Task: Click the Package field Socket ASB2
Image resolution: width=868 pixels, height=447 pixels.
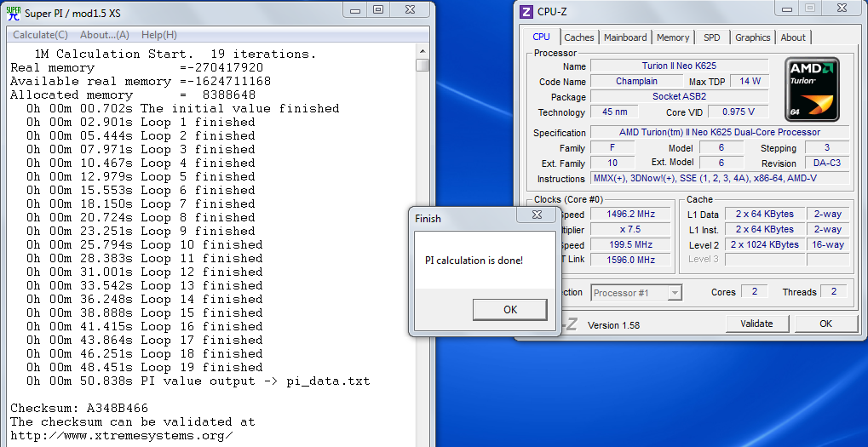Action: click(679, 97)
